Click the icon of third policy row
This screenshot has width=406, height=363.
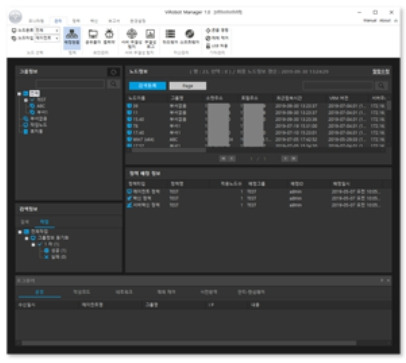[129, 205]
